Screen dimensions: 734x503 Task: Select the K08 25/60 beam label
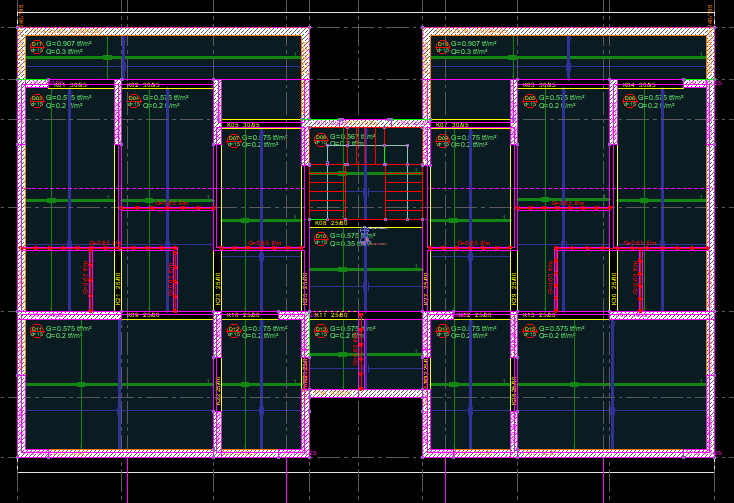331,223
